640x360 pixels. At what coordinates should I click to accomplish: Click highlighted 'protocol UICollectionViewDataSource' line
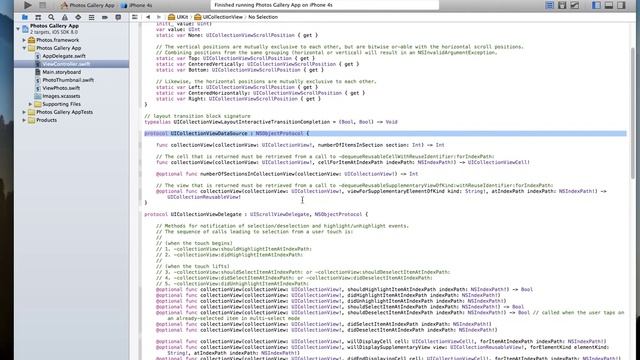point(385,133)
